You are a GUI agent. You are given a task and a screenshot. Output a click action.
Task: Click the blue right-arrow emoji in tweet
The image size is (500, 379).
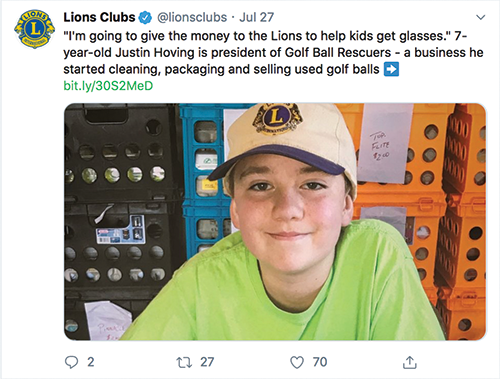point(391,69)
